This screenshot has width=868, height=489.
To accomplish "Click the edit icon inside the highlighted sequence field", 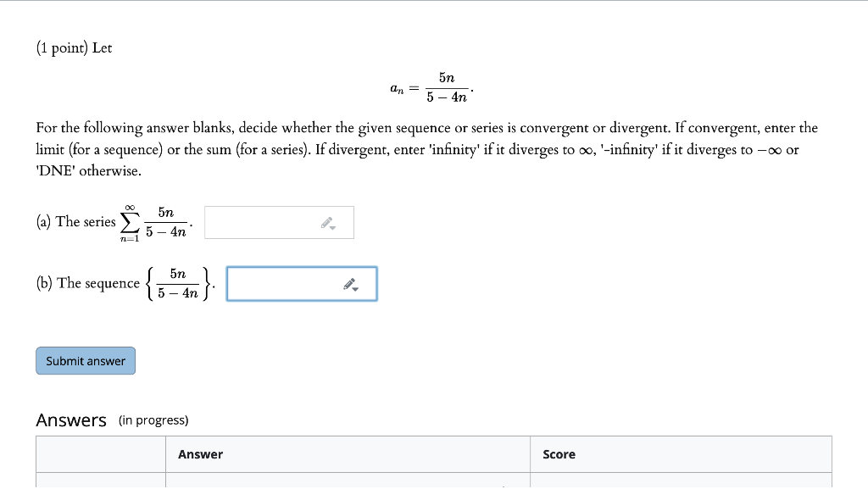I will 349,283.
